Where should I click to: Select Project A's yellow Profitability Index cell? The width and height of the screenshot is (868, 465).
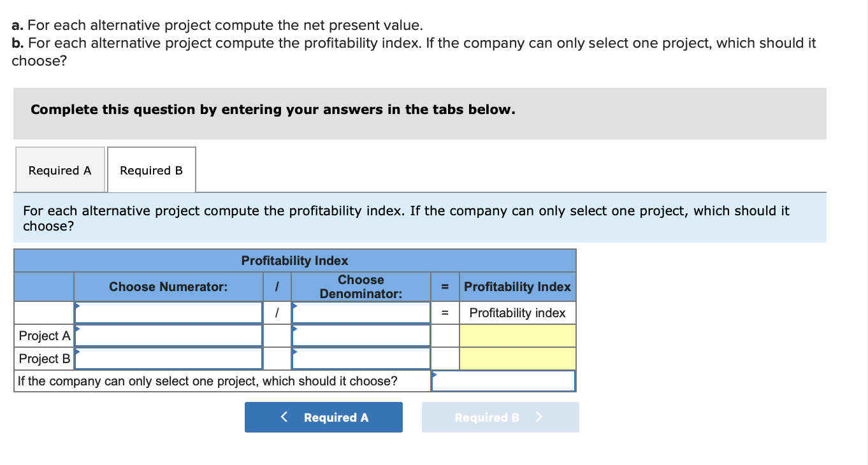(x=517, y=335)
